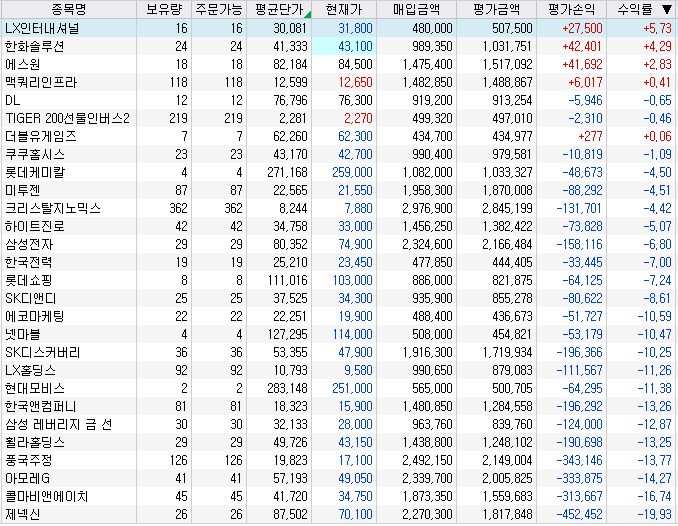Click 현대모비스 current price 251,000

(x=352, y=389)
